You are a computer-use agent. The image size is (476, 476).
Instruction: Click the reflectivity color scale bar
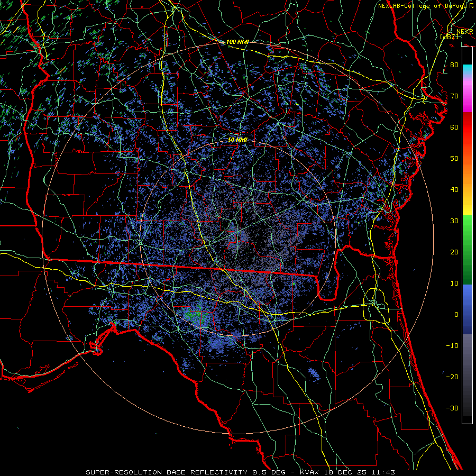click(467, 235)
